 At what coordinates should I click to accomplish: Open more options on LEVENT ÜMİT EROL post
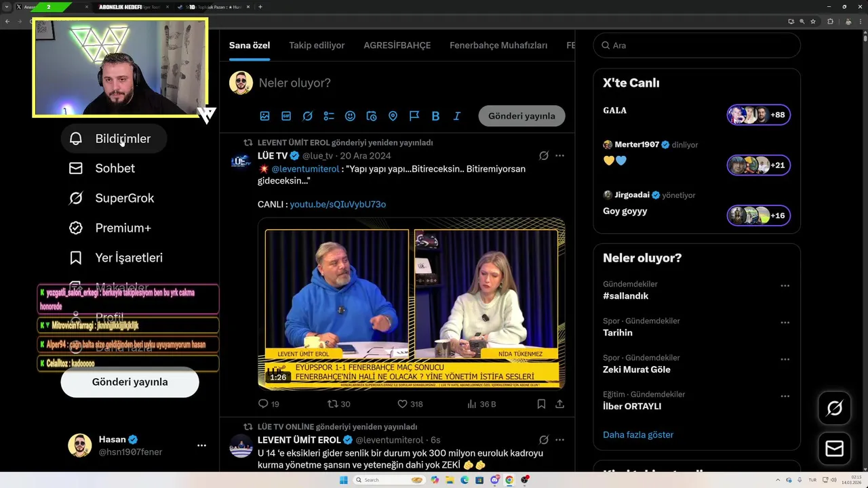point(559,440)
